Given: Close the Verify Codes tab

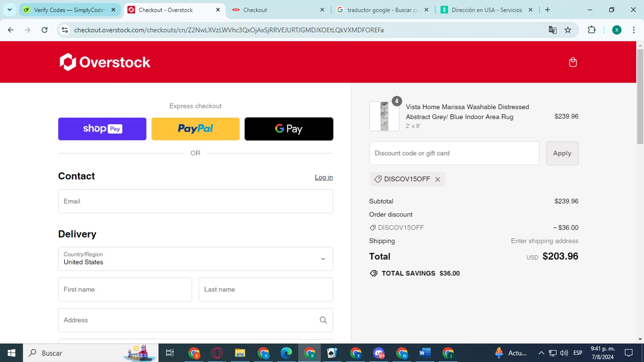Looking at the screenshot, I should pos(113,9).
